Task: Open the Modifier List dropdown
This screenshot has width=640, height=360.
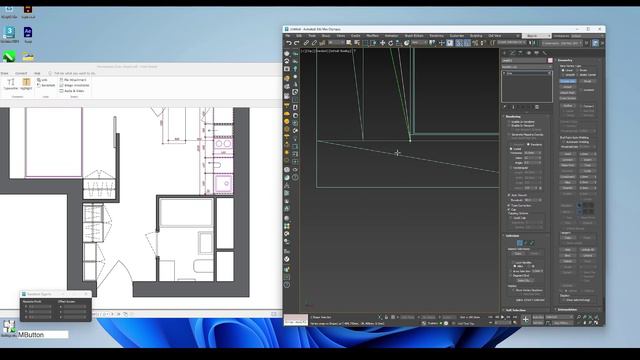Action: pos(527,67)
